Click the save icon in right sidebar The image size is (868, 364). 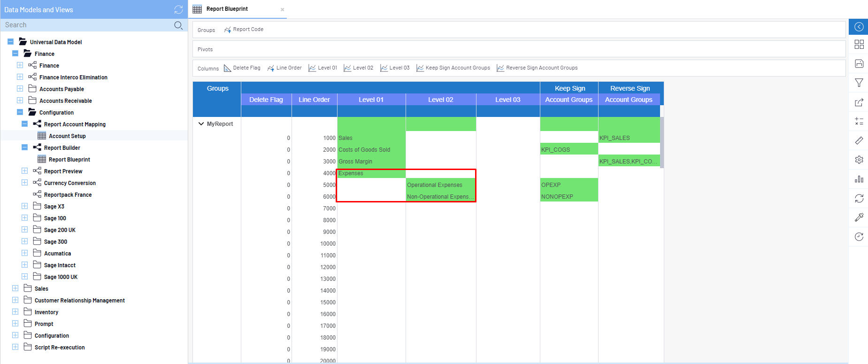[859, 63]
